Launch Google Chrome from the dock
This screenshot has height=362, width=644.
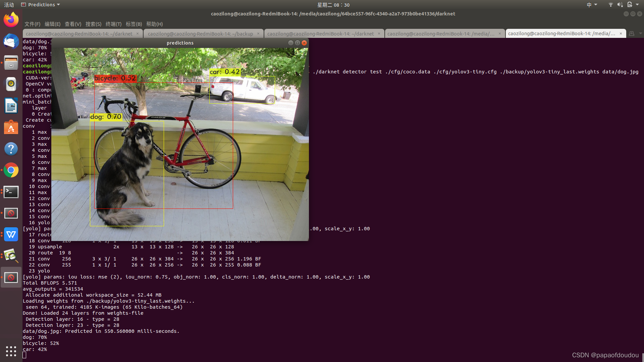tap(11, 170)
